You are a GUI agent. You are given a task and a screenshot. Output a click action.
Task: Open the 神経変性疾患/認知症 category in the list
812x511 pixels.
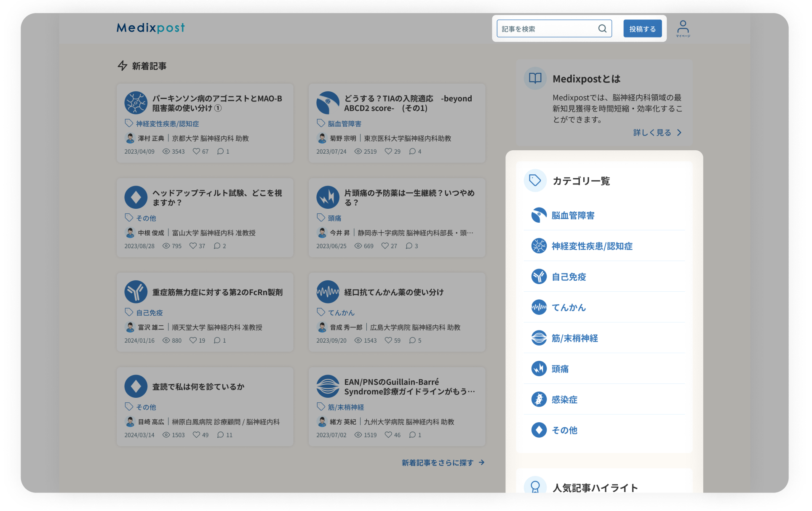(592, 246)
